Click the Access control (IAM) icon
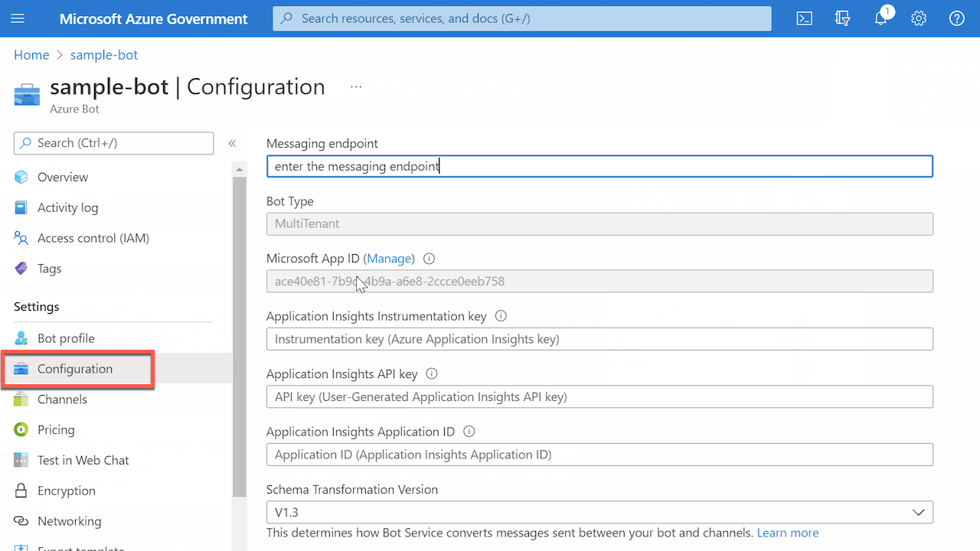980x551 pixels. [21, 238]
